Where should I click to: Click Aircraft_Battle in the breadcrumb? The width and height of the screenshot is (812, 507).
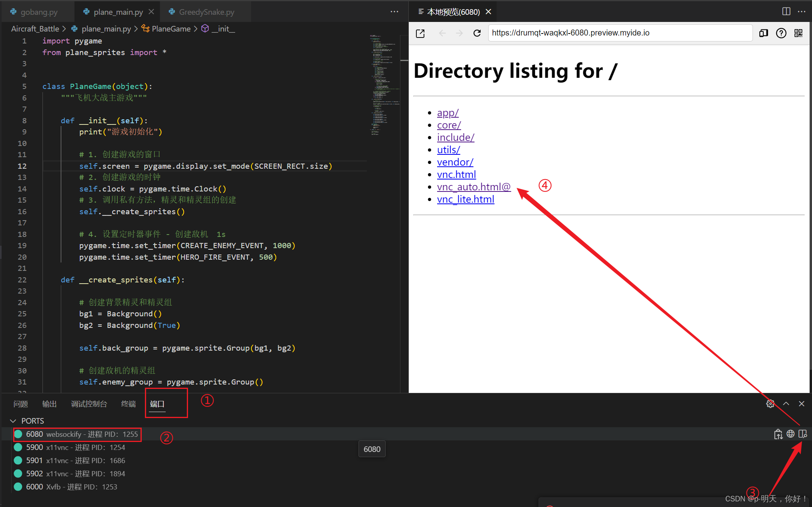tap(35, 29)
